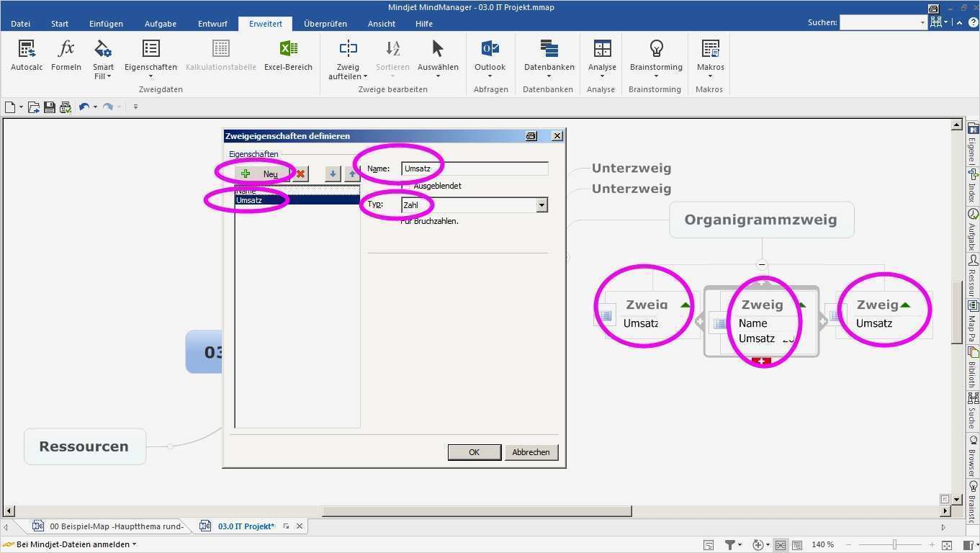Delete the selected property with red X
This screenshot has height=553, width=980.
point(300,174)
